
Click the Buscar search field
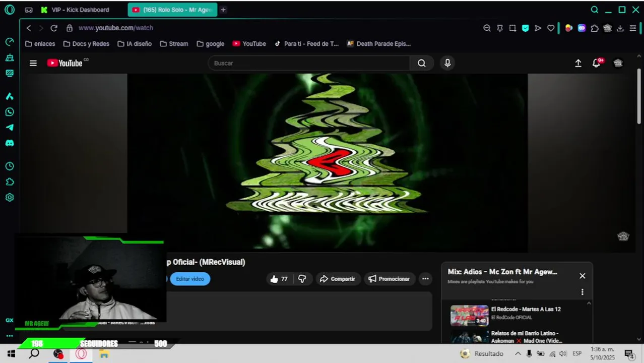309,63
